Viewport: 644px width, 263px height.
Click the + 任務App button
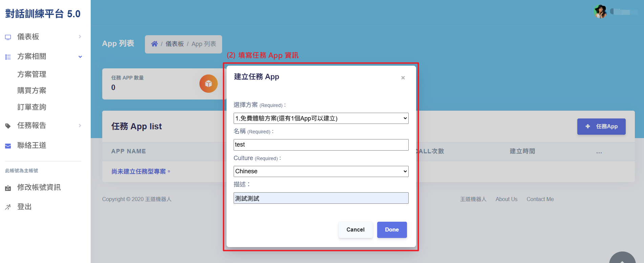click(601, 127)
